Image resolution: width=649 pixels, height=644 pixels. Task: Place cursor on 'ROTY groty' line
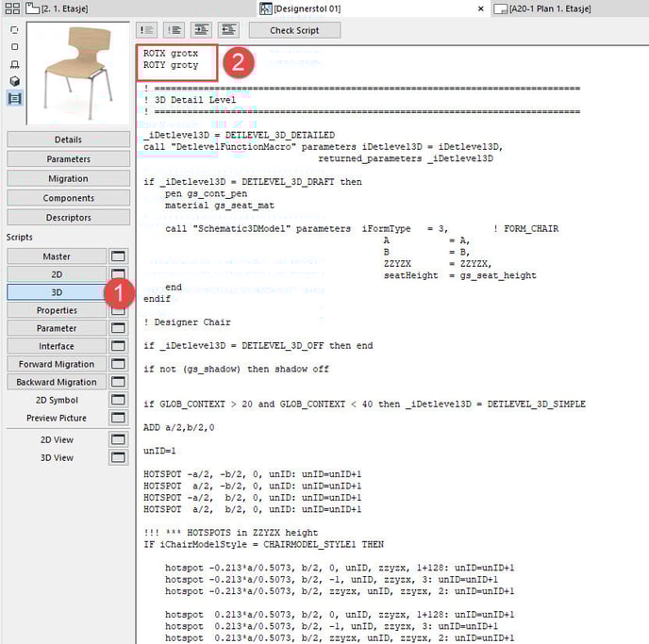pyautogui.click(x=171, y=65)
